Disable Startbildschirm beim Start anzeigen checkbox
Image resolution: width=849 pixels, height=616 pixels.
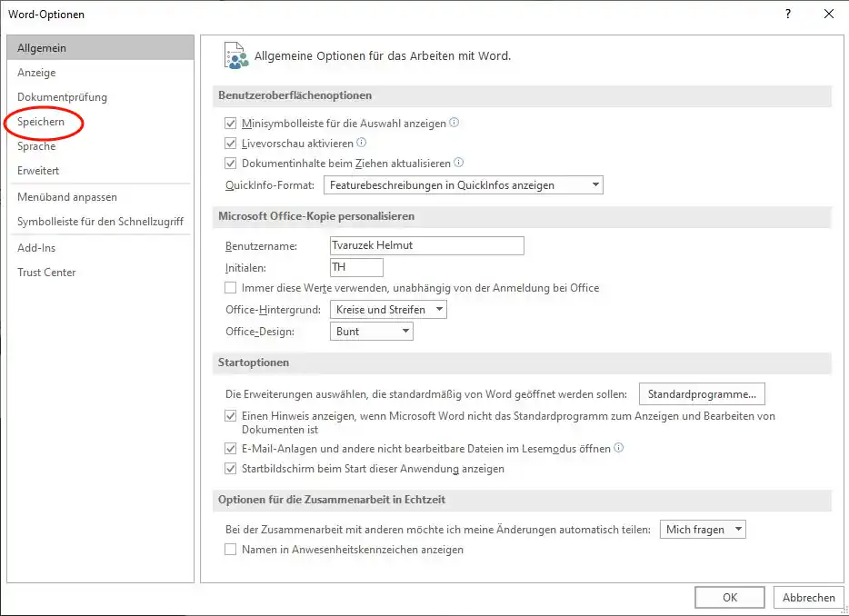pos(231,469)
